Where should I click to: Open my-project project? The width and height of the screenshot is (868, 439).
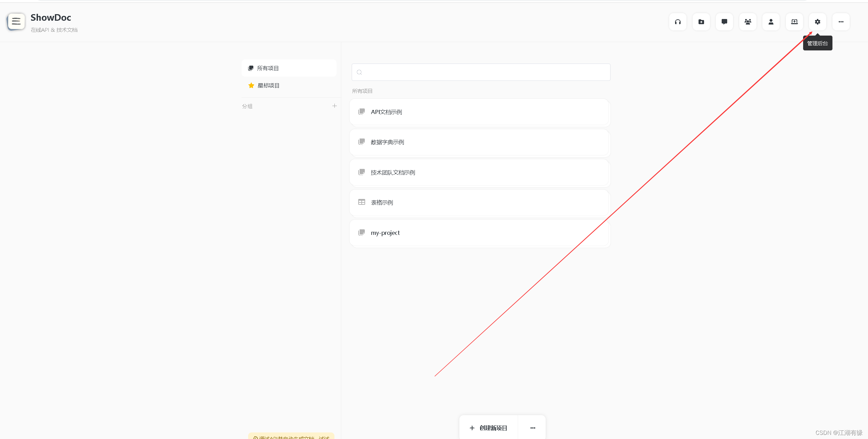click(x=385, y=232)
